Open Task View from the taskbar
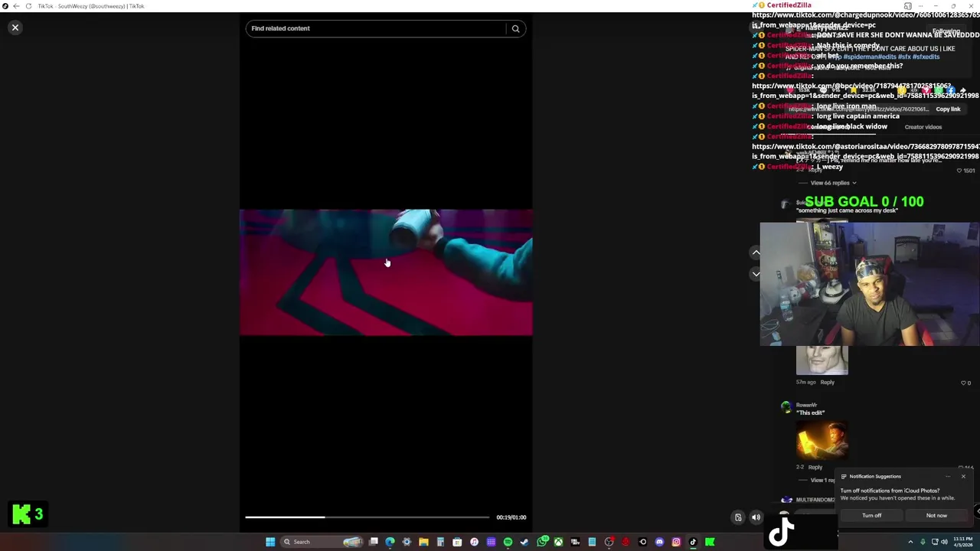Viewport: 980px width, 551px height. [x=374, y=542]
